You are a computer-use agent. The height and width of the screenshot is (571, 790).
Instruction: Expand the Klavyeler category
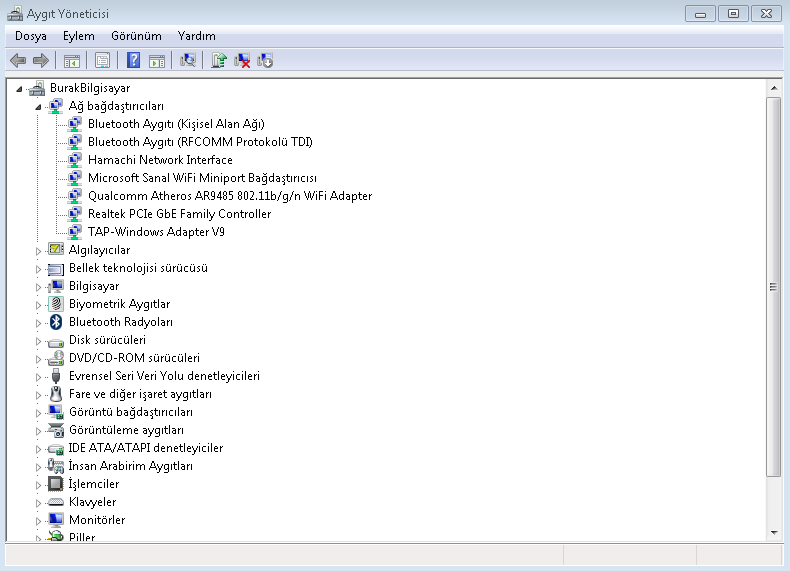pyautogui.click(x=38, y=502)
